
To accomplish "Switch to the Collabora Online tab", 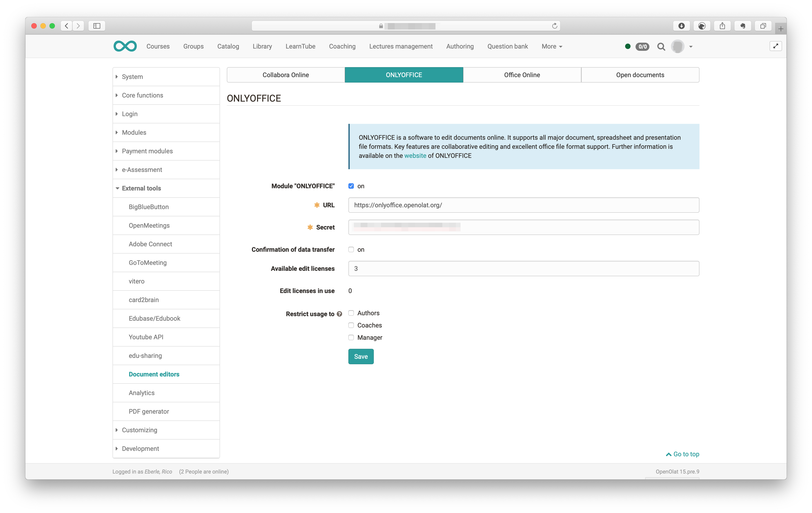I will click(x=286, y=75).
